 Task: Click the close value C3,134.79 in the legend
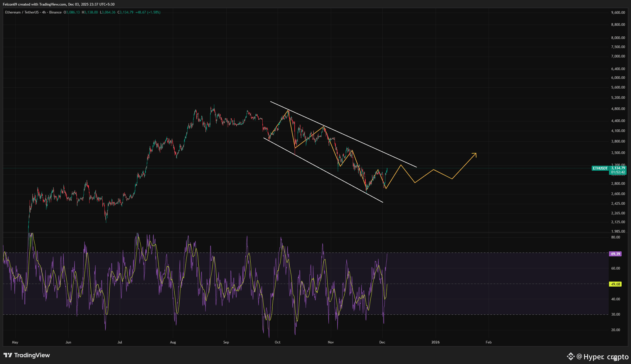pyautogui.click(x=125, y=12)
